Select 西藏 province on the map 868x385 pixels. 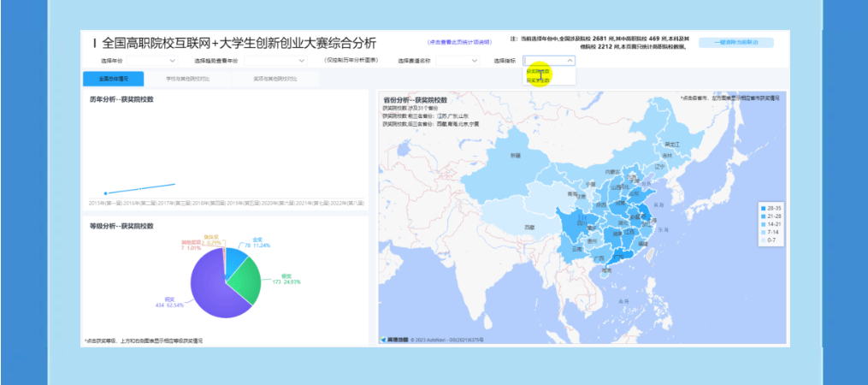click(x=530, y=224)
